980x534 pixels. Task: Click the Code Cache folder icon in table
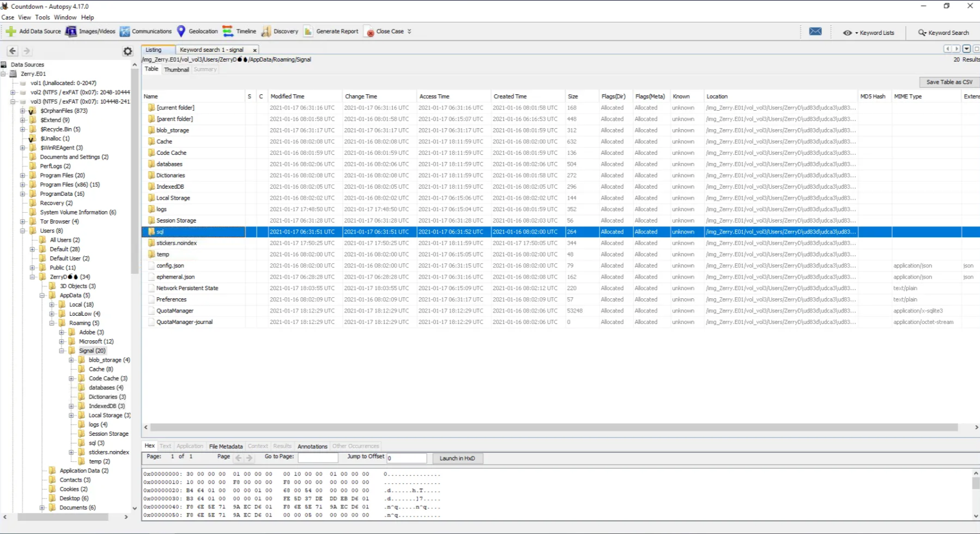[152, 153]
